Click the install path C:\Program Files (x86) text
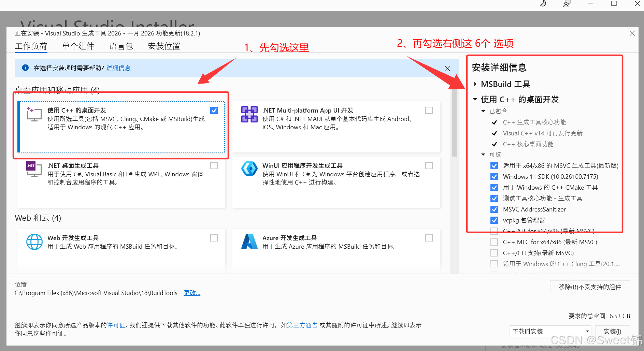644x351 pixels. point(96,293)
